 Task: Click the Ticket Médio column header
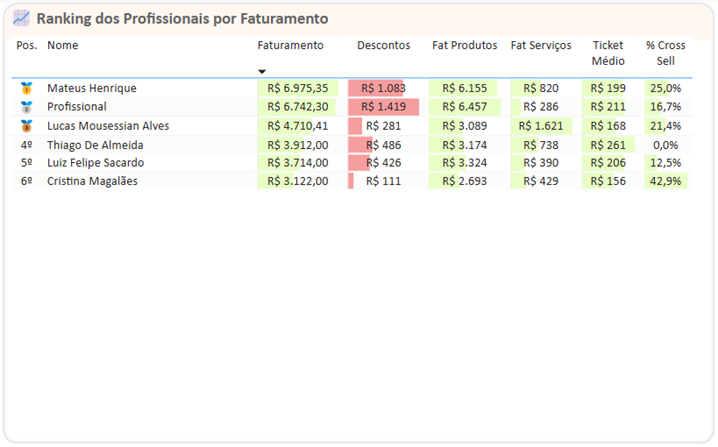(x=607, y=53)
